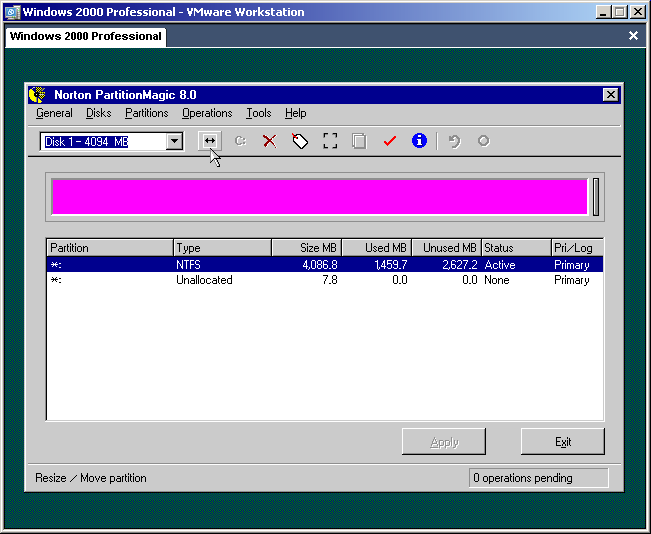
Task: Open the Partitions menu
Action: coord(147,113)
